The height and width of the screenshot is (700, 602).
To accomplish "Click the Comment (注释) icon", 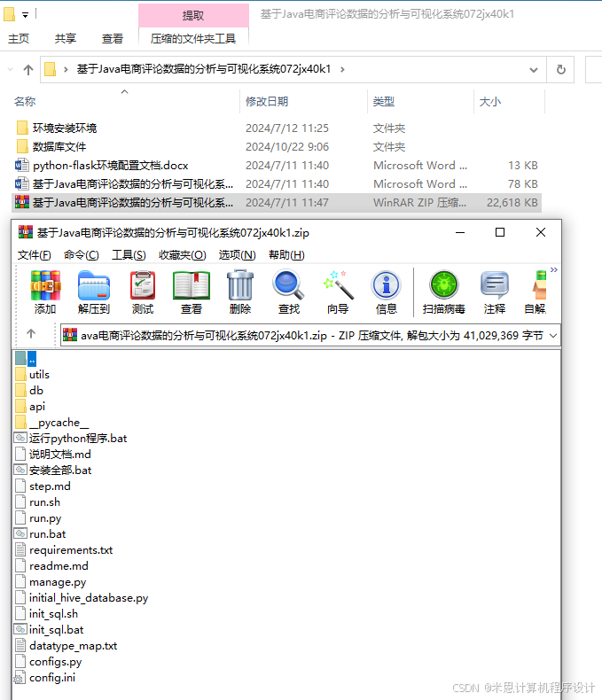I will (x=495, y=292).
